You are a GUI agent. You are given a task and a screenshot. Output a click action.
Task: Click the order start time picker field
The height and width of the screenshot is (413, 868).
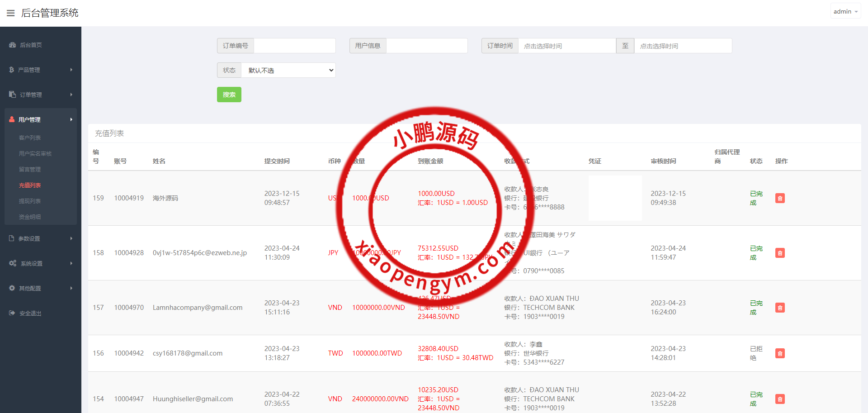click(566, 46)
